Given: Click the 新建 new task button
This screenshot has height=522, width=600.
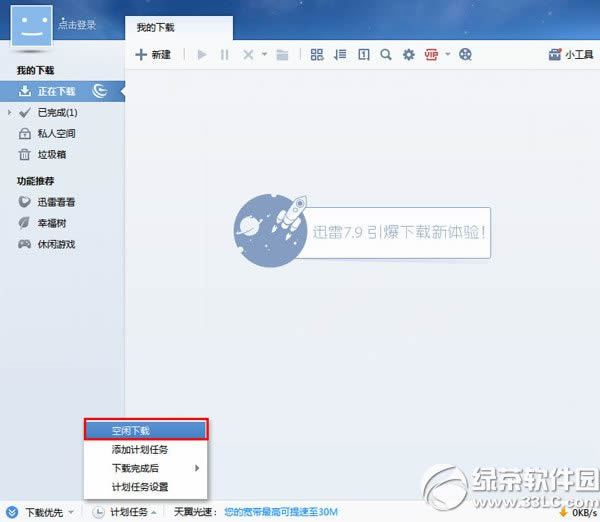Looking at the screenshot, I should 153,55.
